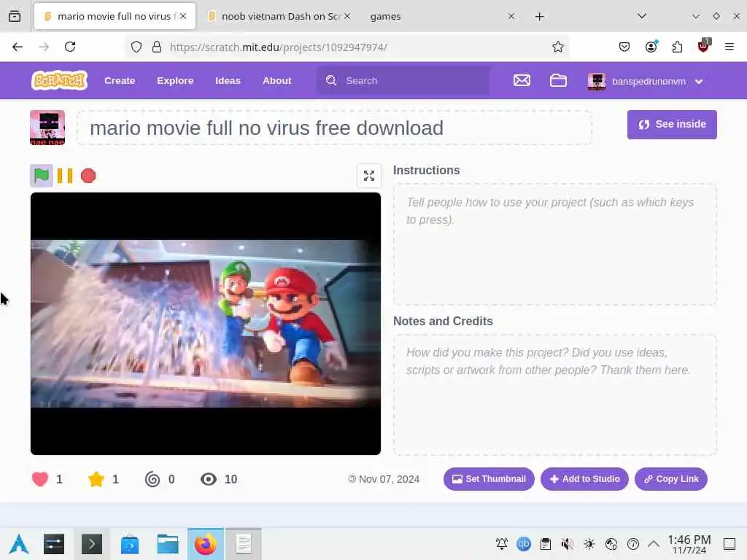Click the views eye icon

coord(208,479)
